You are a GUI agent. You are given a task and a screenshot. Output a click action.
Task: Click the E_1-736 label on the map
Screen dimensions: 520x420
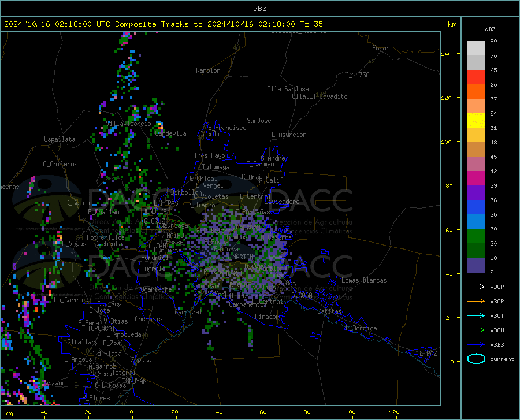[357, 75]
